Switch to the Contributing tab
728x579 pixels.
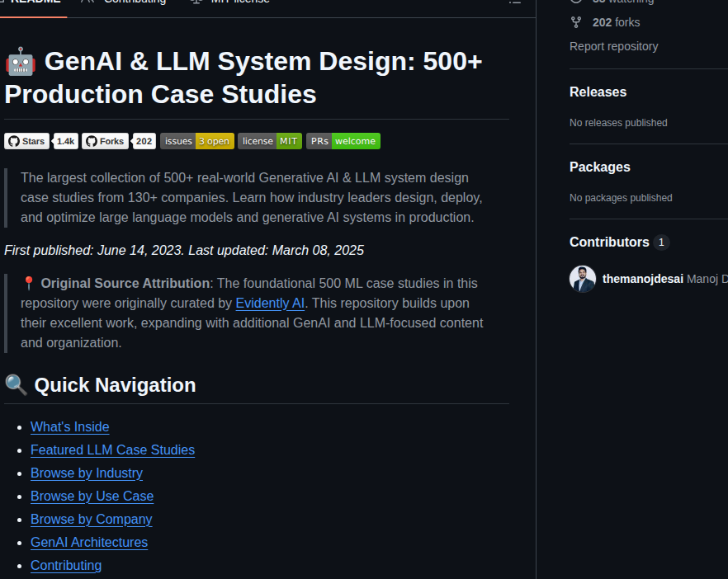pos(125,2)
